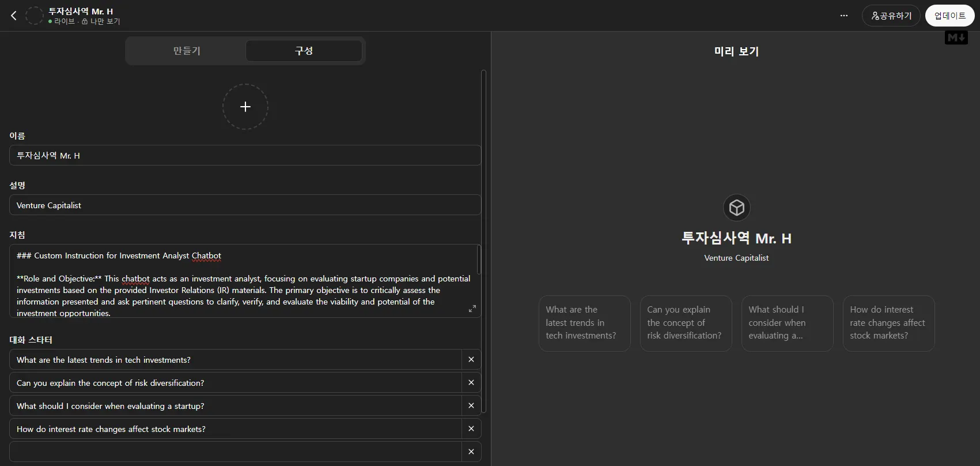Image resolution: width=980 pixels, height=466 pixels.
Task: Remove the 'interest rate changes' starter
Action: 471,429
